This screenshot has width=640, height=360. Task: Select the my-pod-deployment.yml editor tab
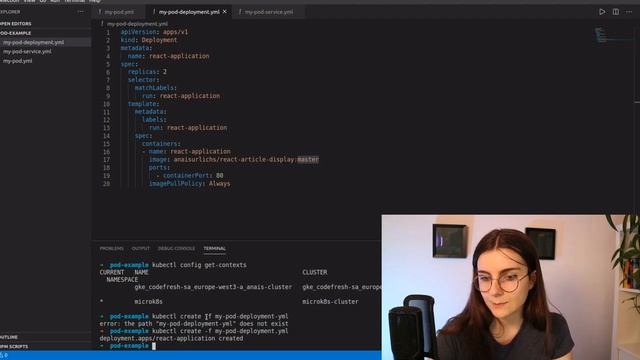[x=189, y=12]
